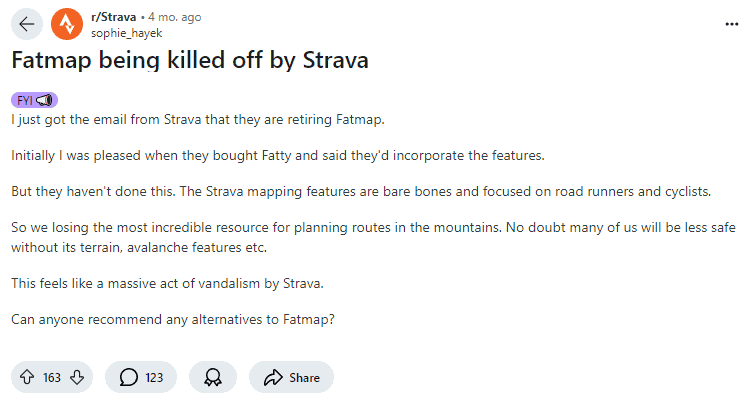This screenshot has height=407, width=756.
Task: Select the 'Fatmap being killed off by Strava' title
Action: [x=189, y=60]
